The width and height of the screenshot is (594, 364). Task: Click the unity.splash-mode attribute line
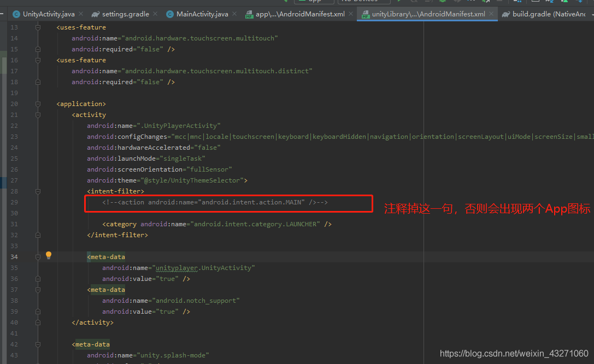point(148,355)
